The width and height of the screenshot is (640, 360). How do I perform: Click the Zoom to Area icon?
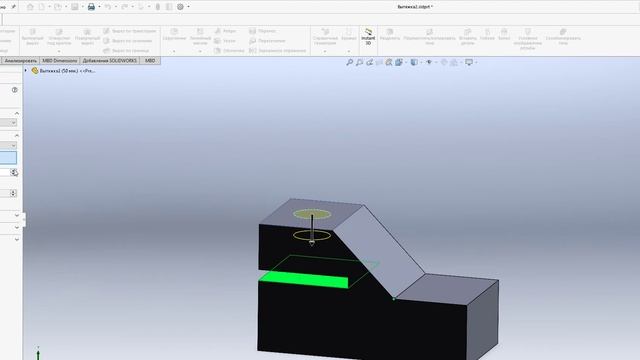coord(360,62)
